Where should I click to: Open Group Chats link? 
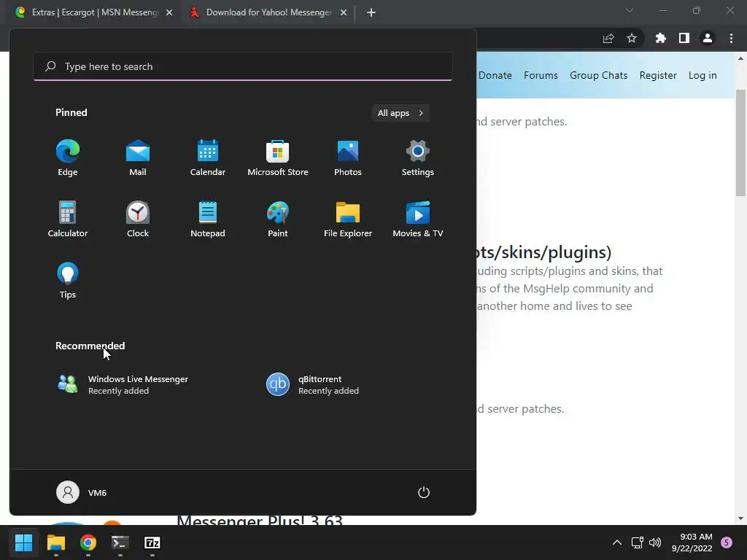(598, 75)
